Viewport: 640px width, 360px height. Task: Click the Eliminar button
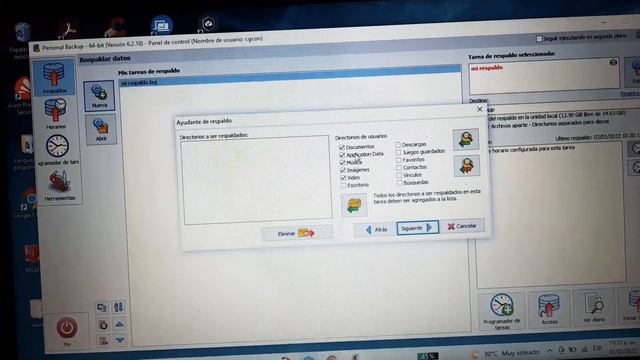297,233
